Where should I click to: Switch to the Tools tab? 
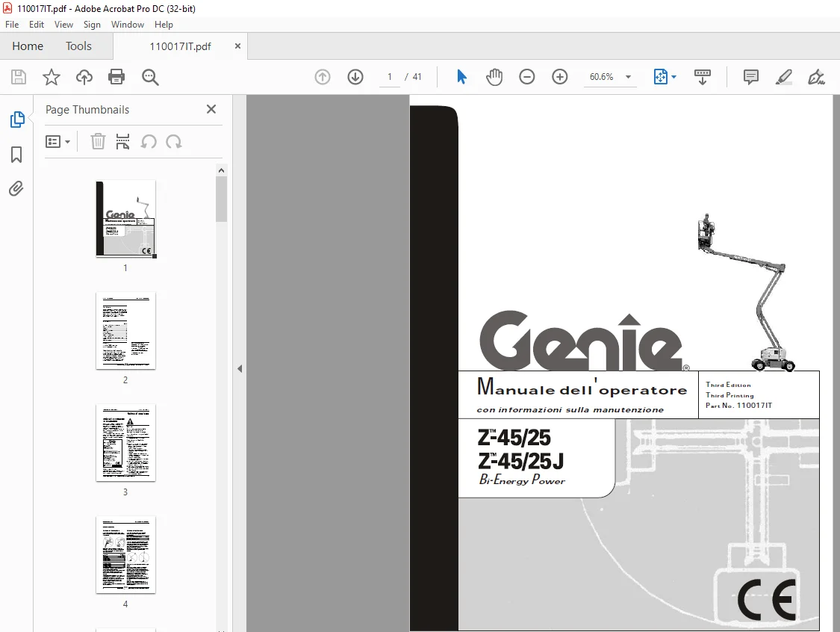pyautogui.click(x=78, y=46)
